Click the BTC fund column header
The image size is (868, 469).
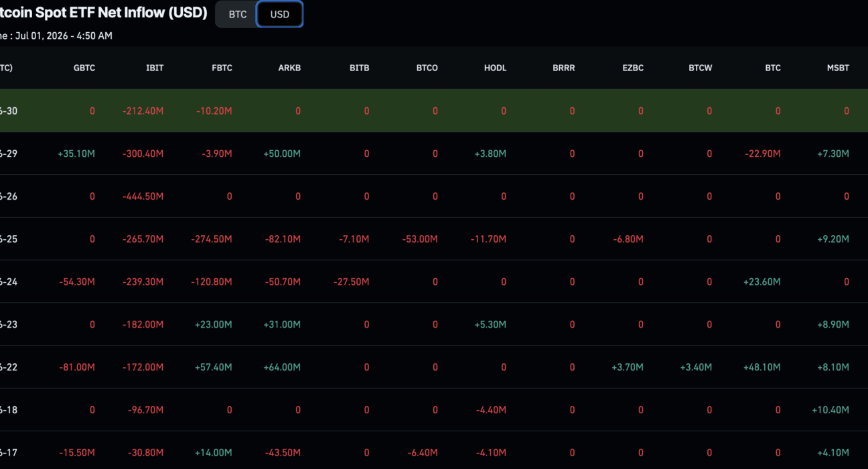click(773, 68)
